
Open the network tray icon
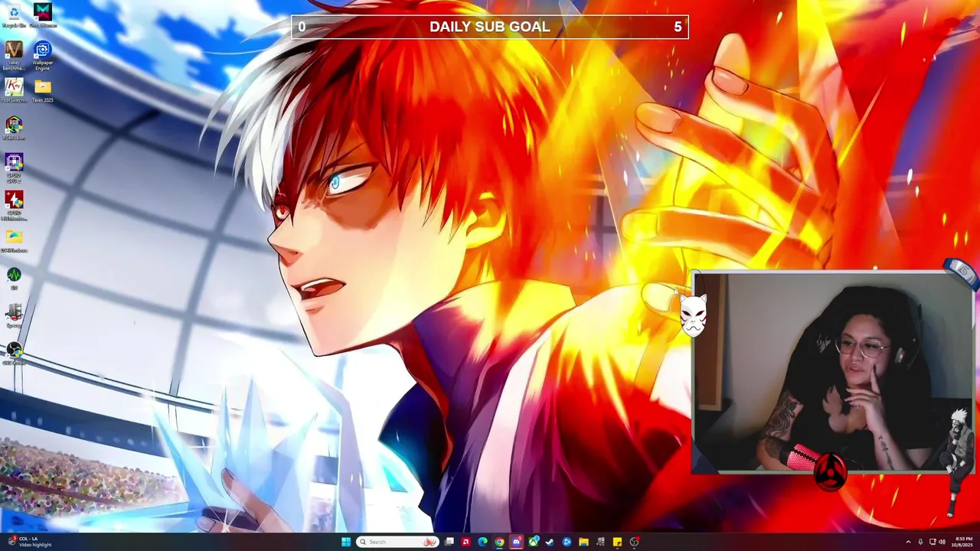tap(932, 542)
